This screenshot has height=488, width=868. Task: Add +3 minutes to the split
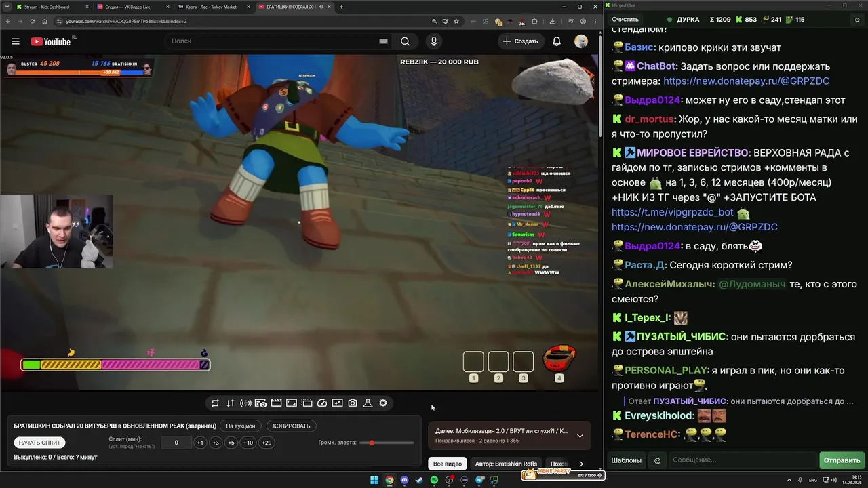(x=216, y=443)
